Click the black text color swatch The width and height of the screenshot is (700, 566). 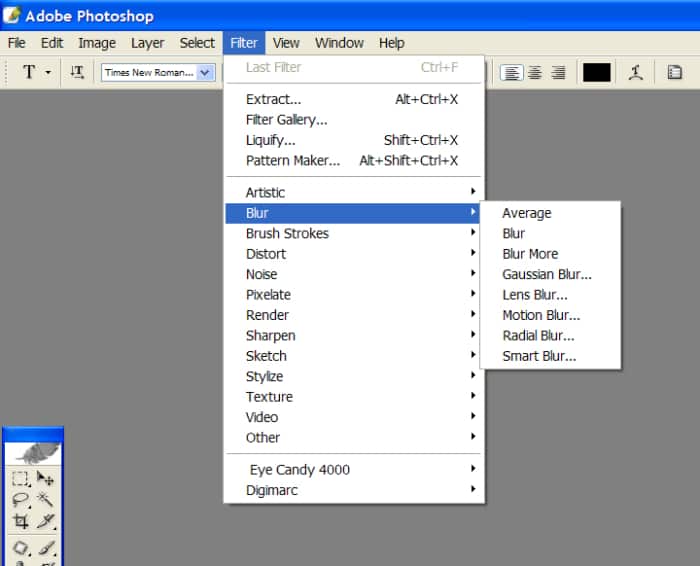596,72
